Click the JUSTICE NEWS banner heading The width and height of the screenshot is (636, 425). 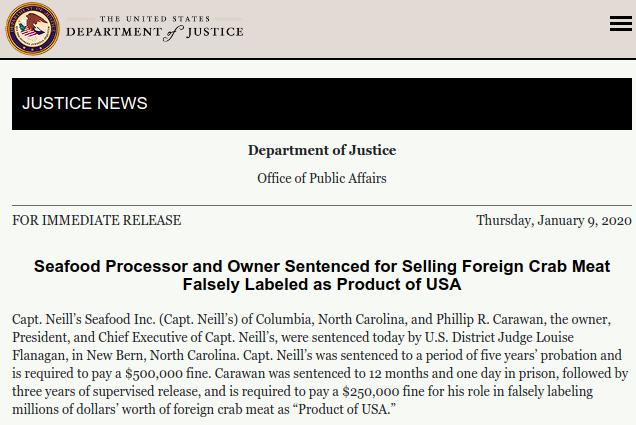pos(85,103)
